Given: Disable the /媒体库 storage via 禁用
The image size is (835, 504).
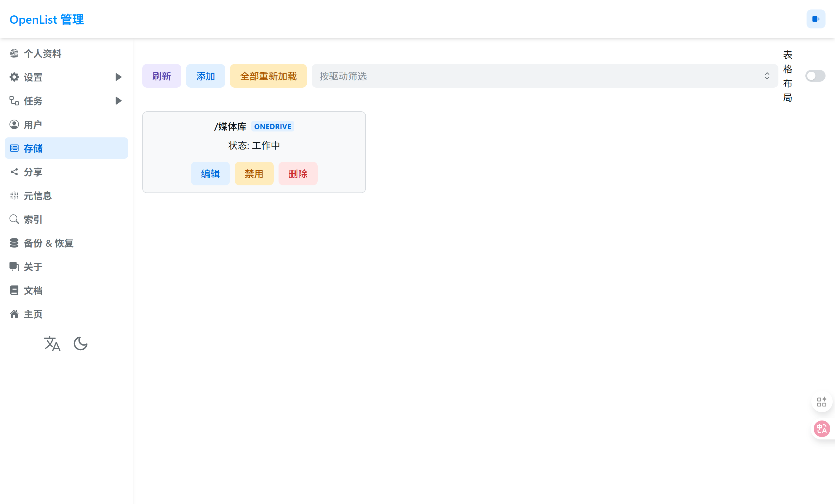Looking at the screenshot, I should pos(254,174).
